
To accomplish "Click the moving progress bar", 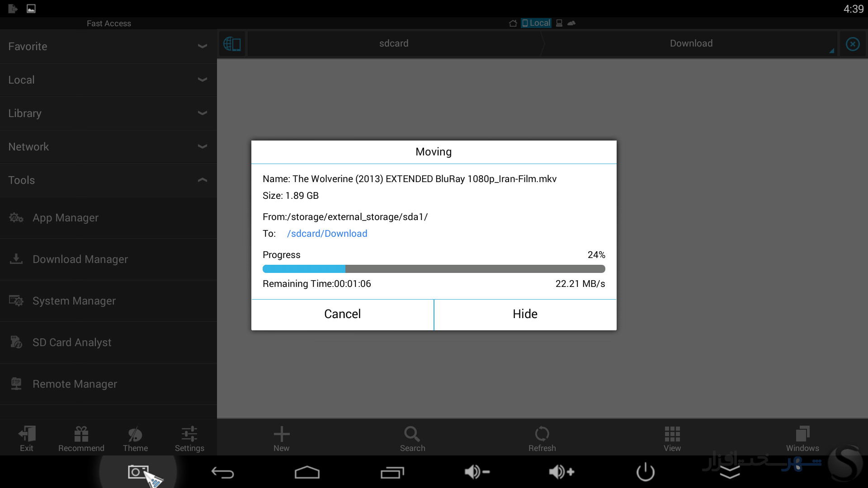I will point(434,269).
